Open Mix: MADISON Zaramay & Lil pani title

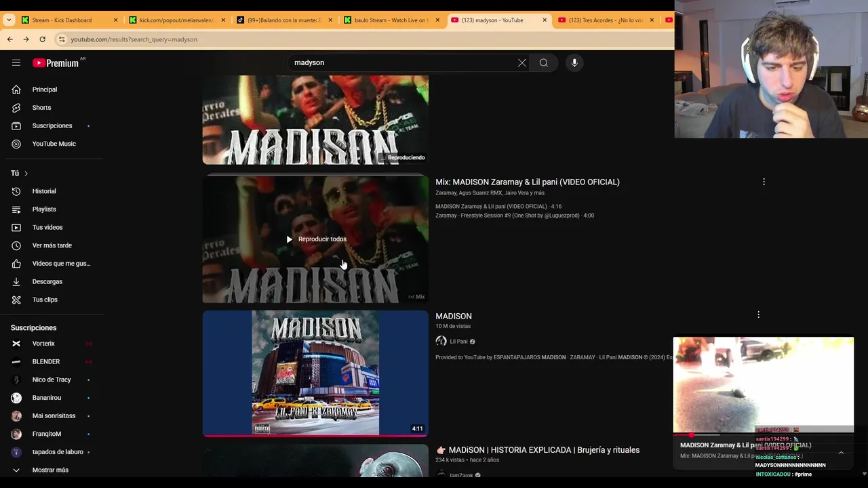528,182
